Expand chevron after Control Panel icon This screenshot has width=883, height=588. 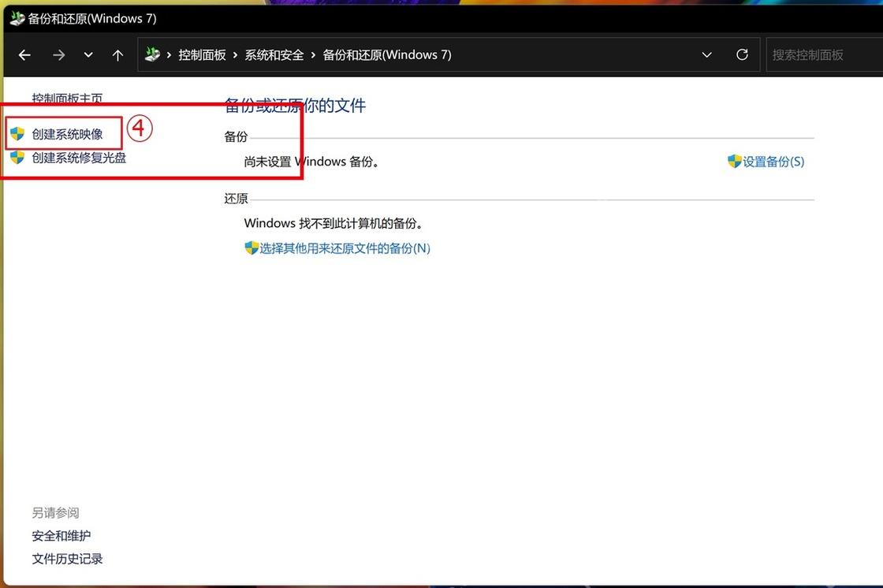[x=169, y=55]
